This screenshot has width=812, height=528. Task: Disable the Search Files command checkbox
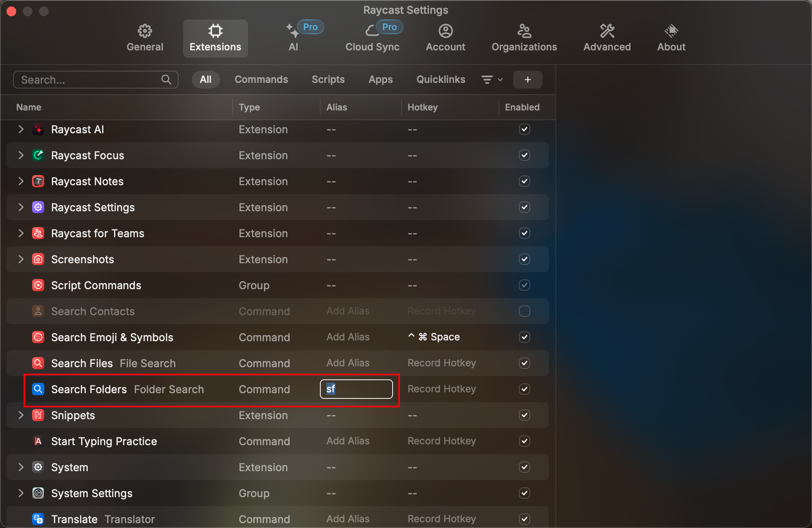524,364
